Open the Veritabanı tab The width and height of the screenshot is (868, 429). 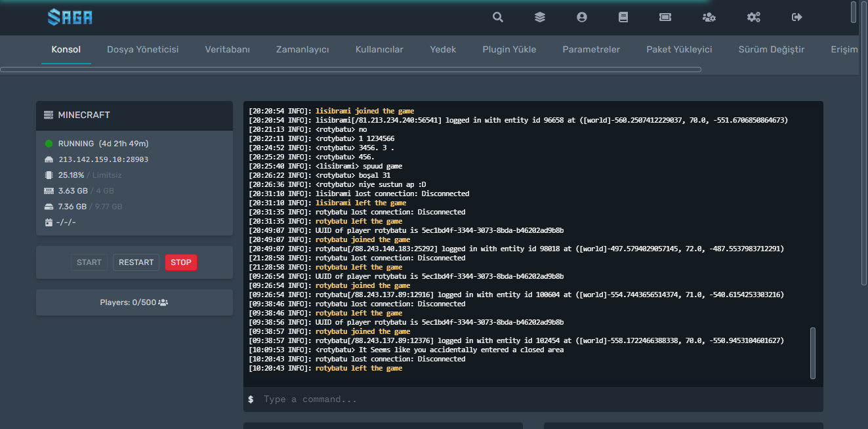pos(227,50)
